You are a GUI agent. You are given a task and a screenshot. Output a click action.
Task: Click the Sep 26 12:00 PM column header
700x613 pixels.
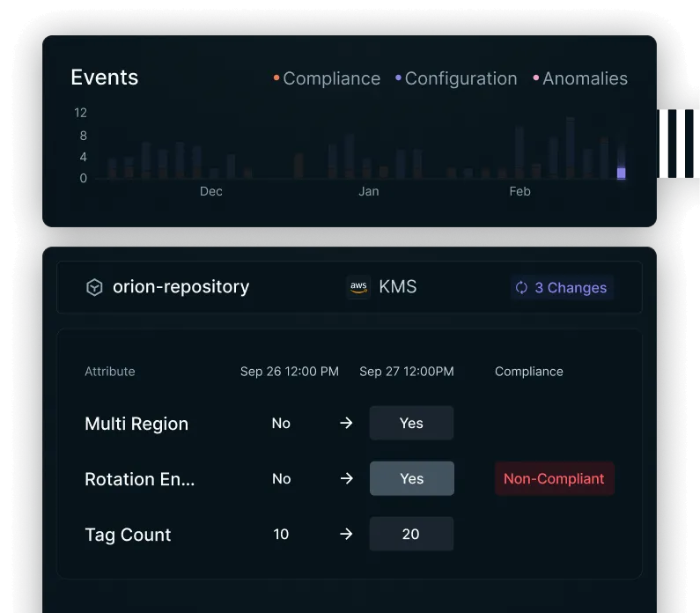coord(289,372)
